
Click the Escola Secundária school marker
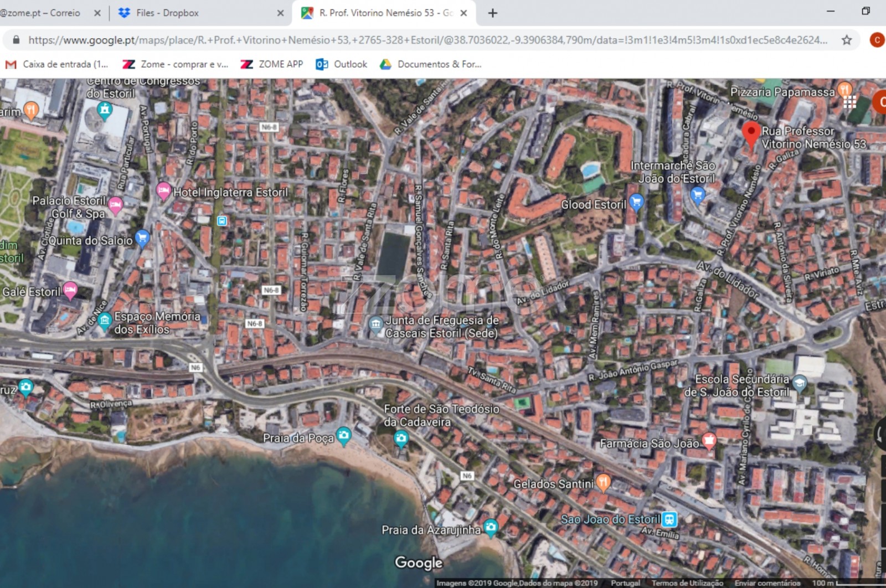click(799, 382)
